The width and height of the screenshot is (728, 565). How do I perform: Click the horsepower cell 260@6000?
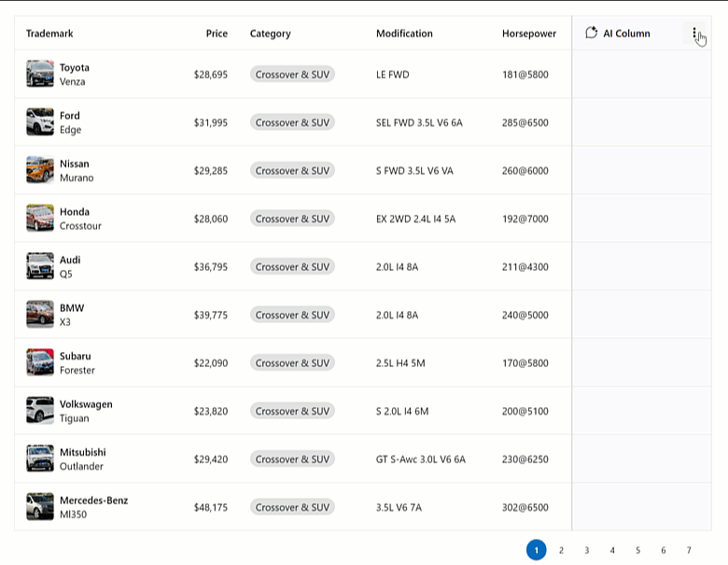(x=525, y=171)
